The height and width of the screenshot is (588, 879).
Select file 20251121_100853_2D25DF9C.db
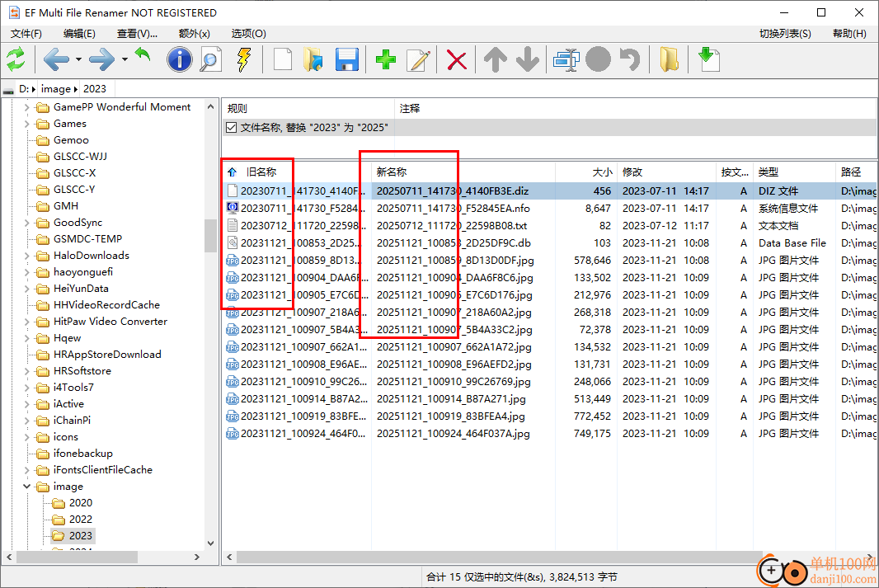click(x=454, y=243)
